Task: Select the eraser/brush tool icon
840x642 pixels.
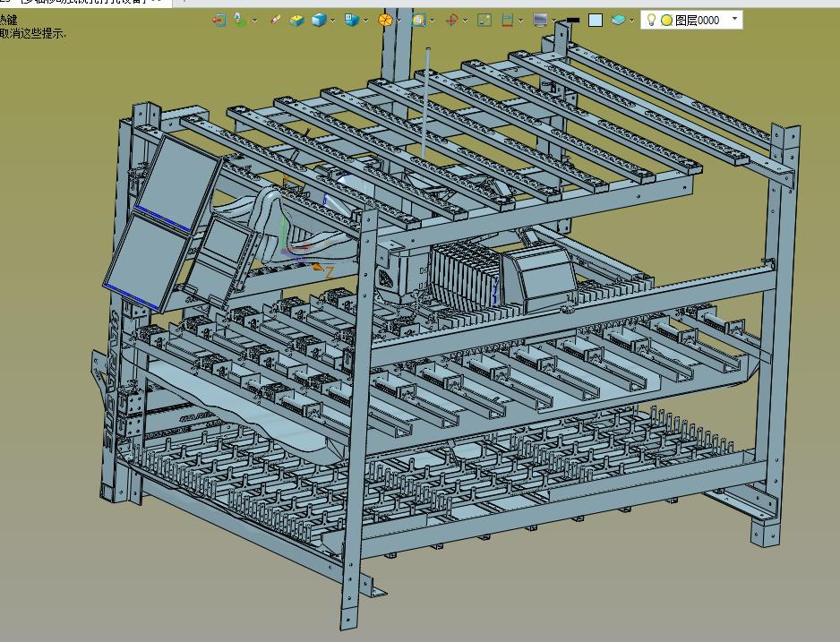Action: tap(275, 21)
